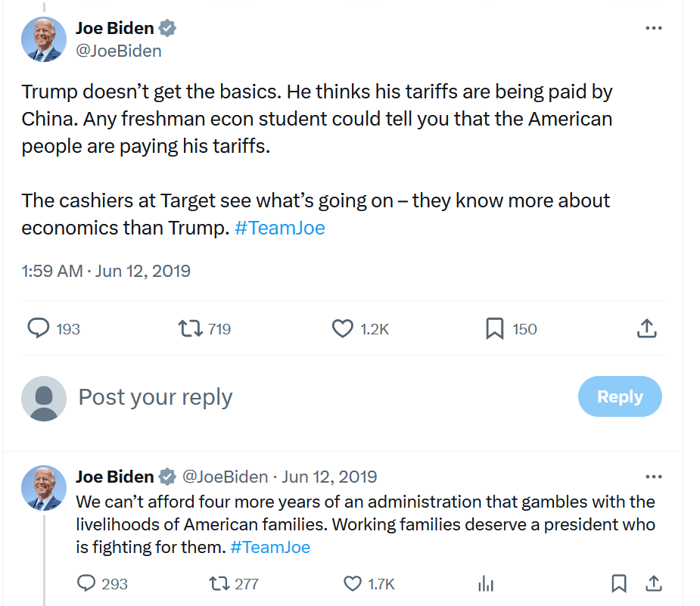The width and height of the screenshot is (700, 606).
Task: Share the second Joe Biden tweet
Action: pos(653,583)
